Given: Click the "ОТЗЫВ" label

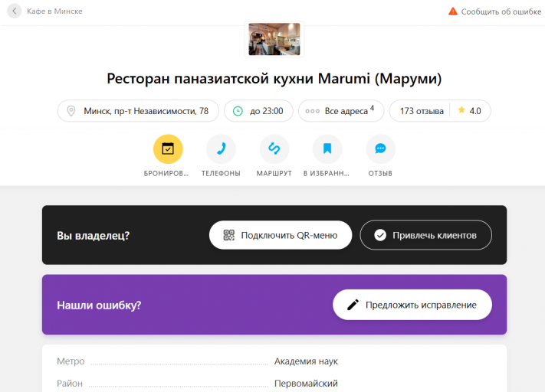Looking at the screenshot, I should click(381, 173).
